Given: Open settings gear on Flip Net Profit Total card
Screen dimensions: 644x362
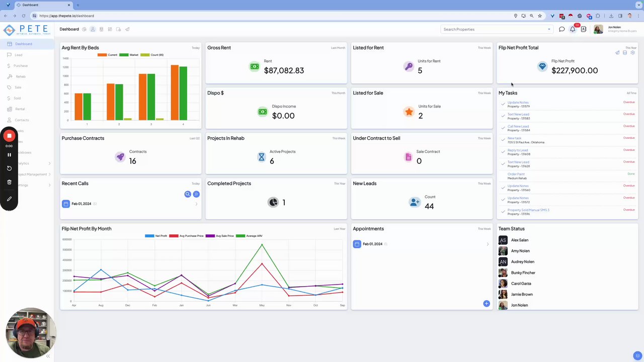Looking at the screenshot, I should click(x=632, y=53).
